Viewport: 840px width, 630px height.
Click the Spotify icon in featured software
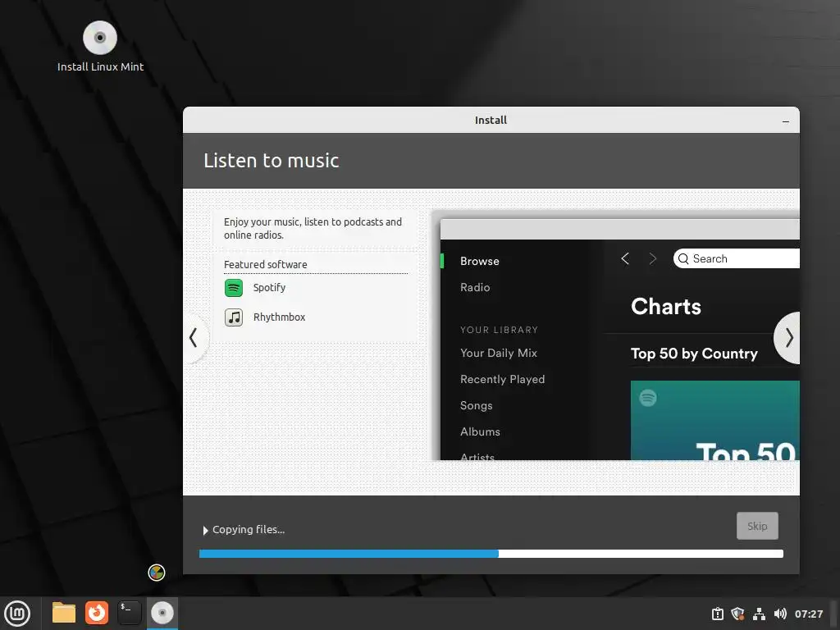[234, 288]
